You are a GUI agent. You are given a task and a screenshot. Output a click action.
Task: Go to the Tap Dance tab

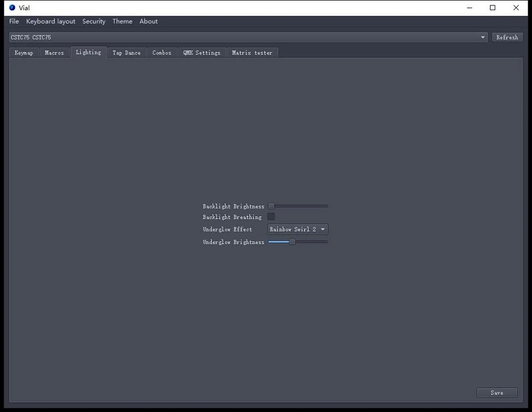(127, 53)
